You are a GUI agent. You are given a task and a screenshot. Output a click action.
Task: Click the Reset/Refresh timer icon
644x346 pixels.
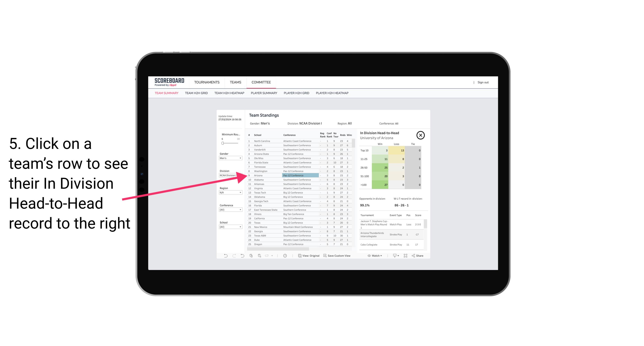click(285, 256)
